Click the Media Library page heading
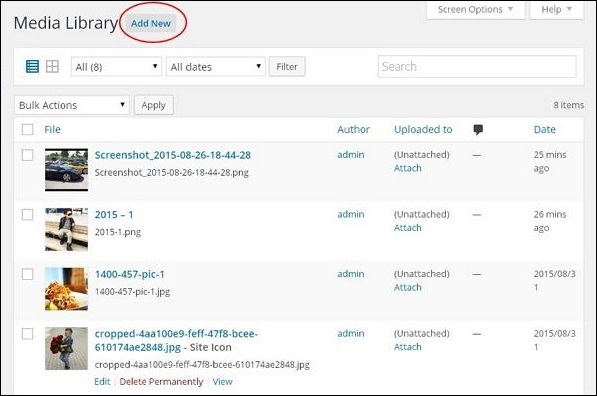 click(x=66, y=23)
